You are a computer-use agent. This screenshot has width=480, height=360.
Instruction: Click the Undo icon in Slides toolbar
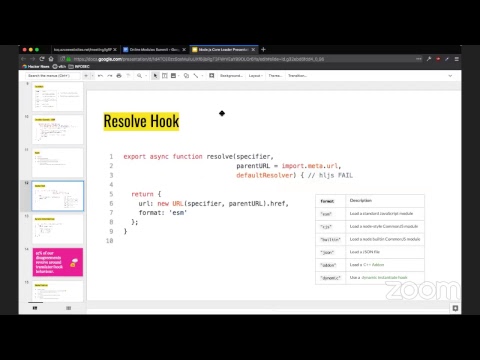pos(100,76)
